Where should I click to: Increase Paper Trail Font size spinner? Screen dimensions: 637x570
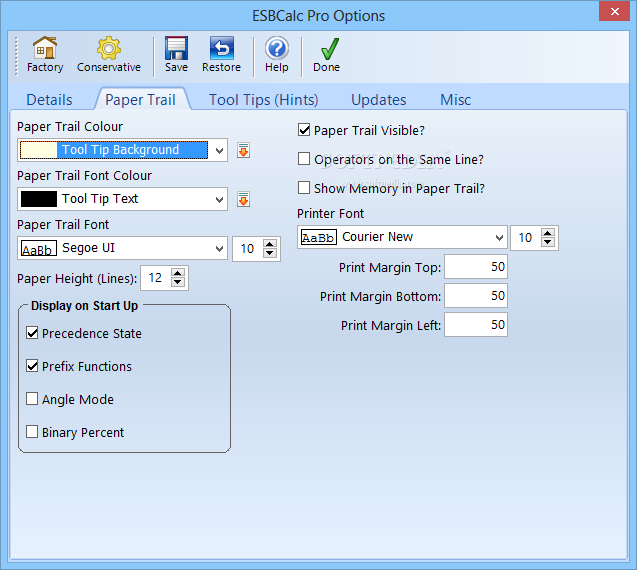[270, 244]
